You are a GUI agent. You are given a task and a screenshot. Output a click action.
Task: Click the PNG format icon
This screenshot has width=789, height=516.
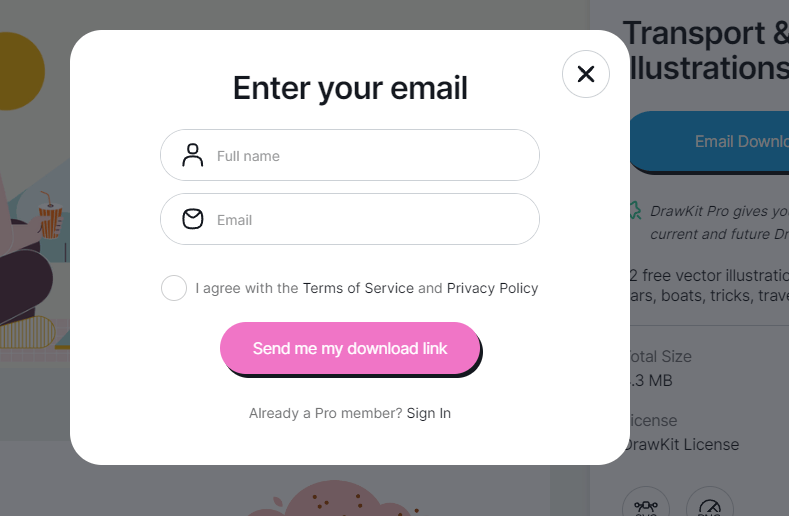(x=709, y=506)
